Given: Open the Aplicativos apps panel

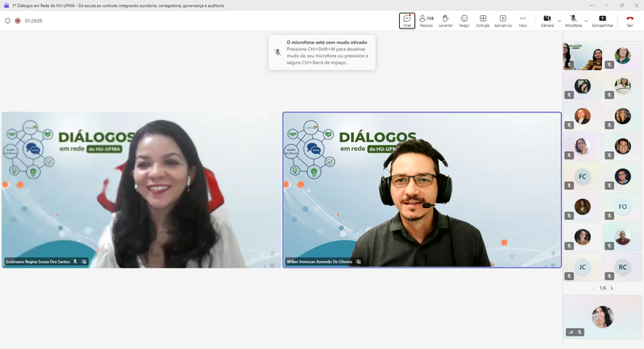Looking at the screenshot, I should click(503, 20).
